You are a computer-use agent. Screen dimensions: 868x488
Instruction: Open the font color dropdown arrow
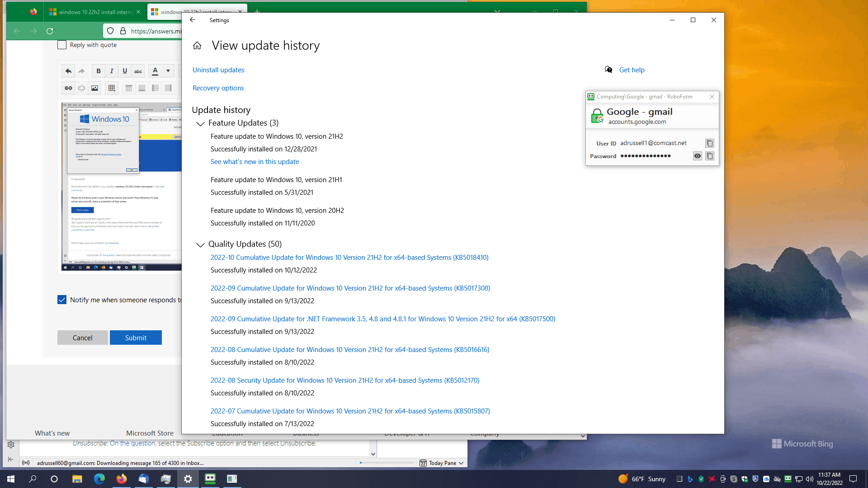[x=168, y=71]
